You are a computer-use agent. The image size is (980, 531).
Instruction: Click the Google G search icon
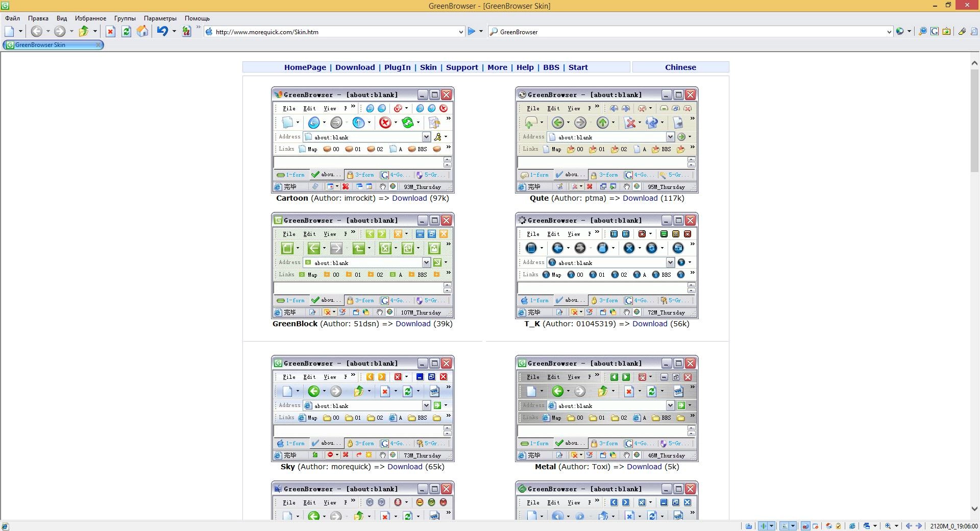tap(935, 32)
